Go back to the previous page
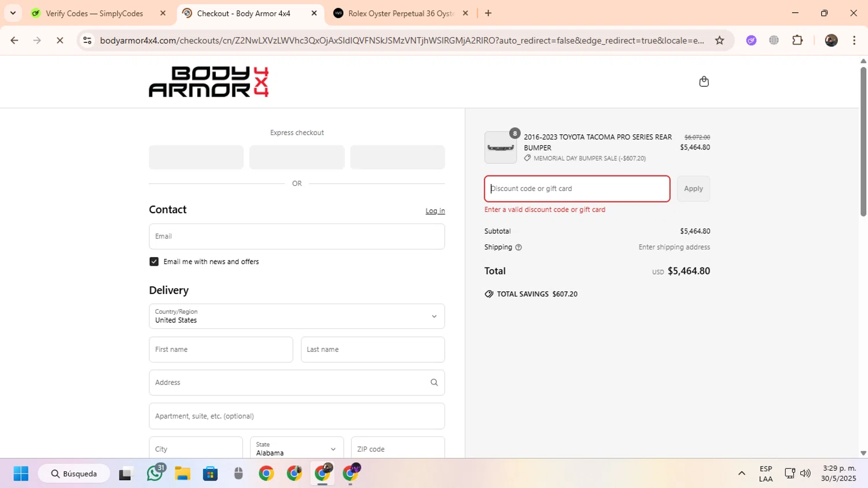The image size is (868, 488). 14,41
